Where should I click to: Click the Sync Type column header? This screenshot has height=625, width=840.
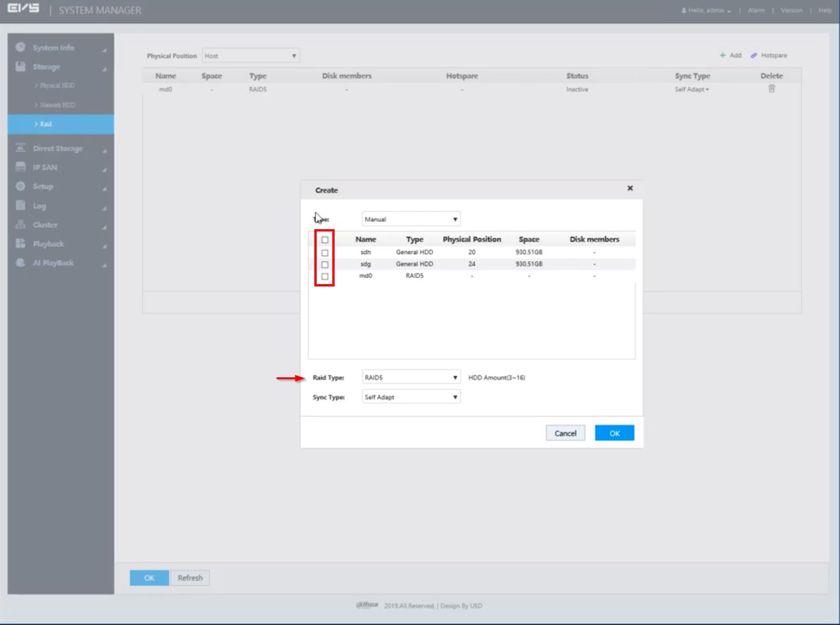[692, 76]
